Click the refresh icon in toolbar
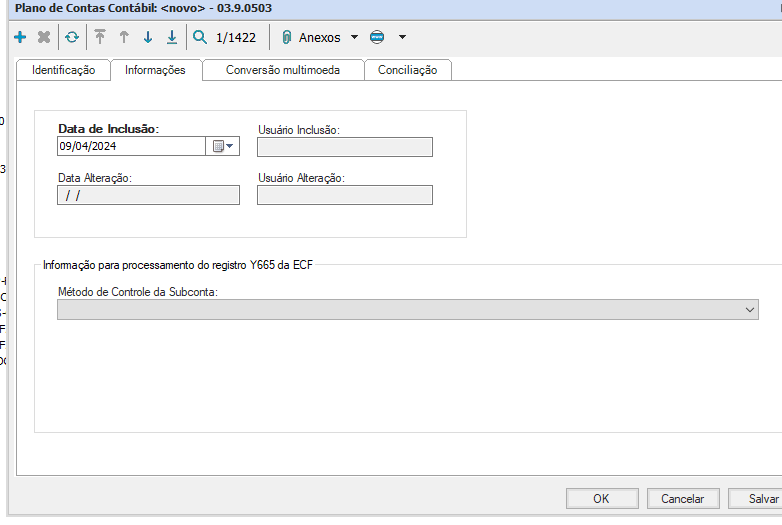The width and height of the screenshot is (782, 525). click(71, 37)
